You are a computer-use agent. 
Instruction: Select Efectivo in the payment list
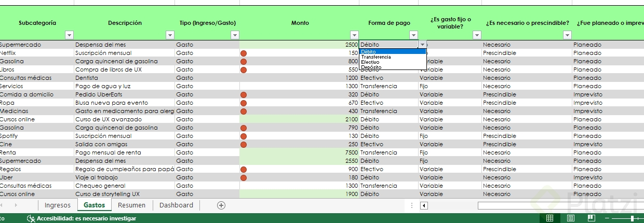coord(370,62)
